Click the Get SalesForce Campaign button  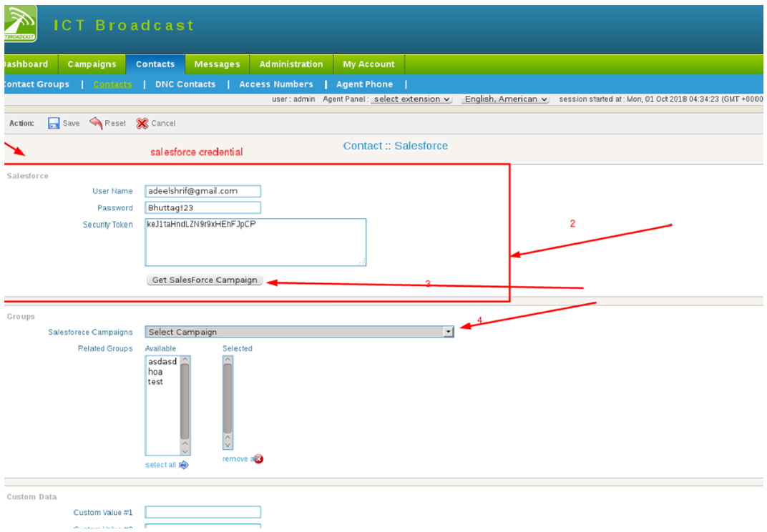[205, 280]
